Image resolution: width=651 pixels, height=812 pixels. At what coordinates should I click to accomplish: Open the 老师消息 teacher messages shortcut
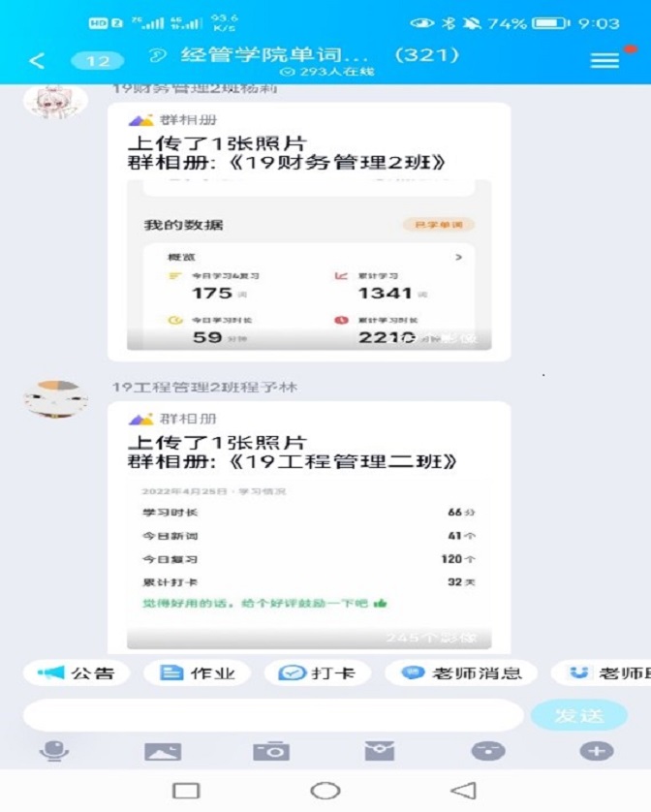tap(461, 672)
